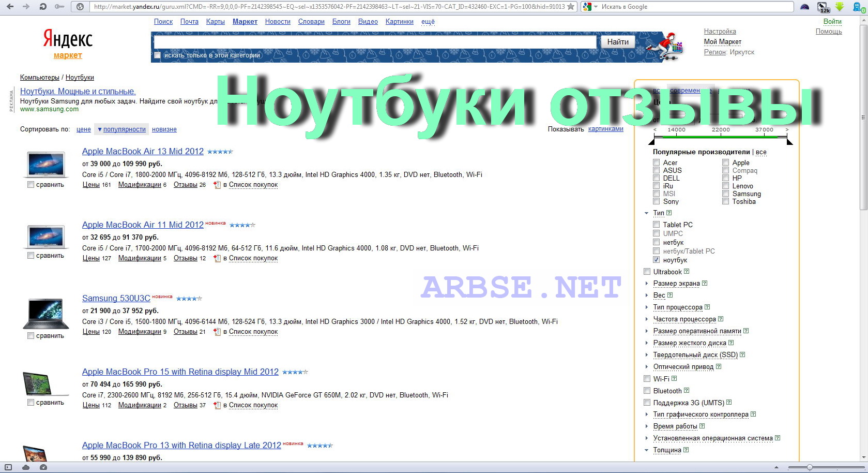This screenshot has width=868, height=473.
Task: Open Новости in the top menu
Action: pos(278,22)
